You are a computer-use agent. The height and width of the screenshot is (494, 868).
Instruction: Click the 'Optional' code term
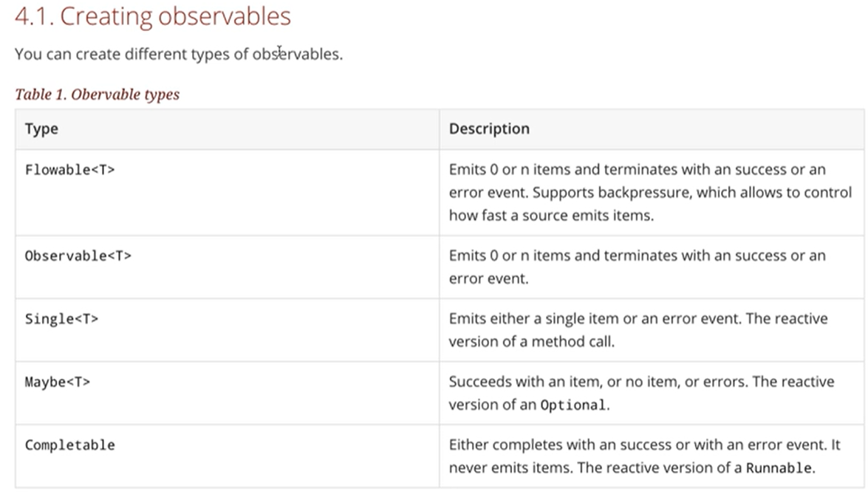point(574,406)
